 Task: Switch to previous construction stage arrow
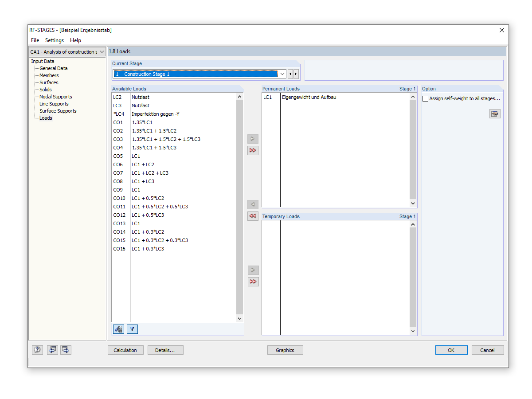(x=290, y=74)
